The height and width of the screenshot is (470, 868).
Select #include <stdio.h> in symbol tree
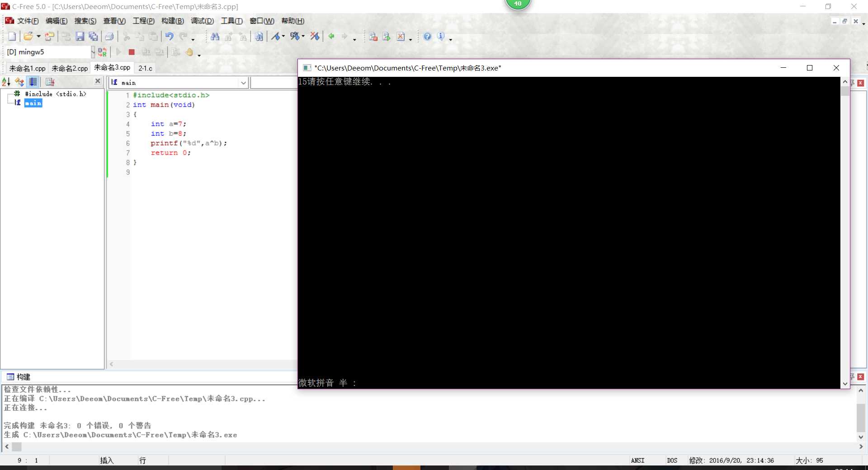(x=56, y=94)
